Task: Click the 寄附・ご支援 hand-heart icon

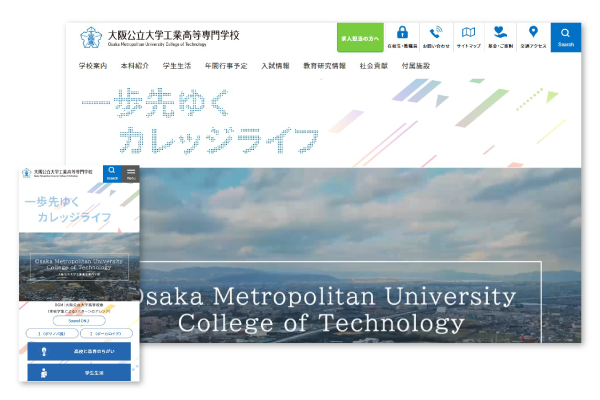Action: pyautogui.click(x=500, y=36)
